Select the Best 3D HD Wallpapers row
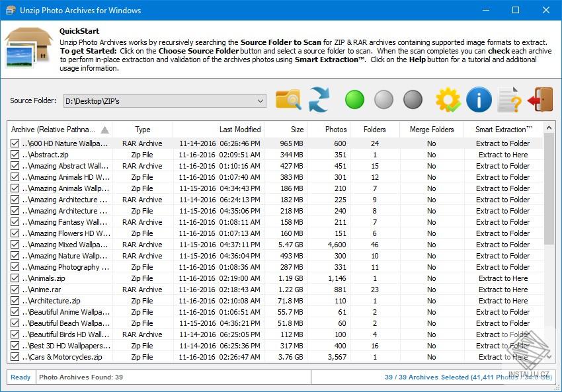The width and height of the screenshot is (562, 392). [275, 346]
